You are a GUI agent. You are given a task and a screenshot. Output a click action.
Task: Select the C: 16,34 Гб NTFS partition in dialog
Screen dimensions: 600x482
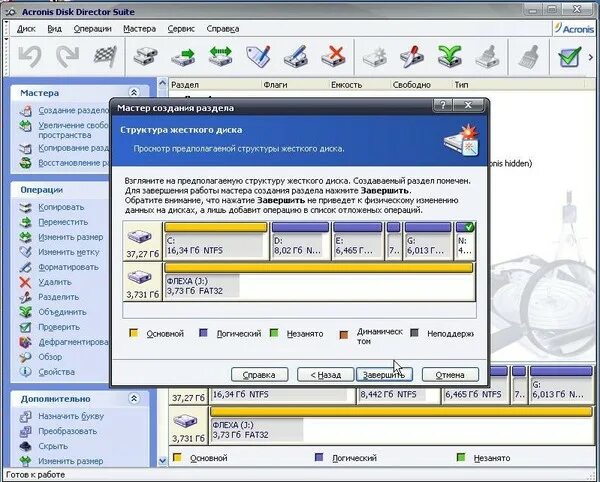[x=216, y=241]
